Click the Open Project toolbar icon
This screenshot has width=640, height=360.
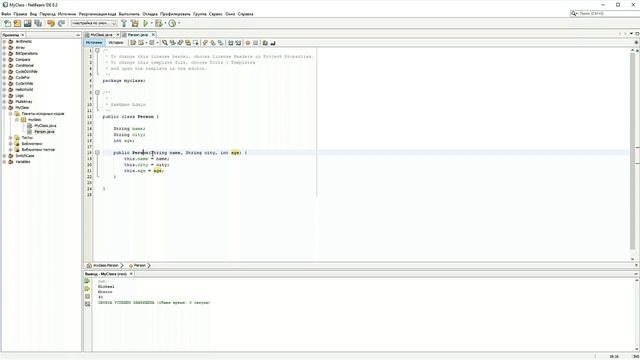coord(27,24)
